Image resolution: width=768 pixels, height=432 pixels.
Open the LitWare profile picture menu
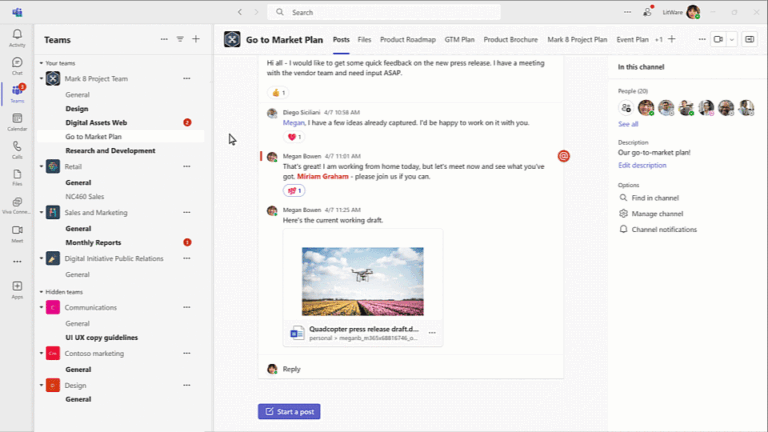[x=693, y=12]
